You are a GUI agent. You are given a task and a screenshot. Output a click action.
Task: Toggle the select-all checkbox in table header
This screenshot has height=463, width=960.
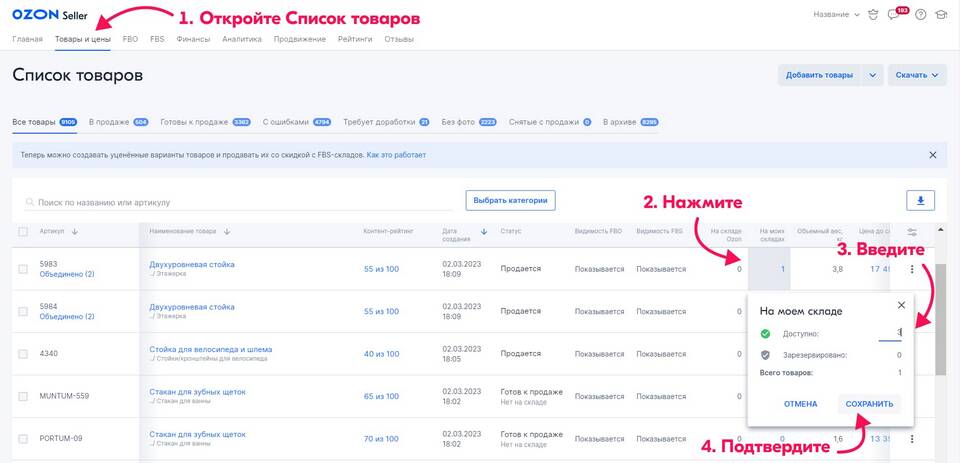click(23, 232)
